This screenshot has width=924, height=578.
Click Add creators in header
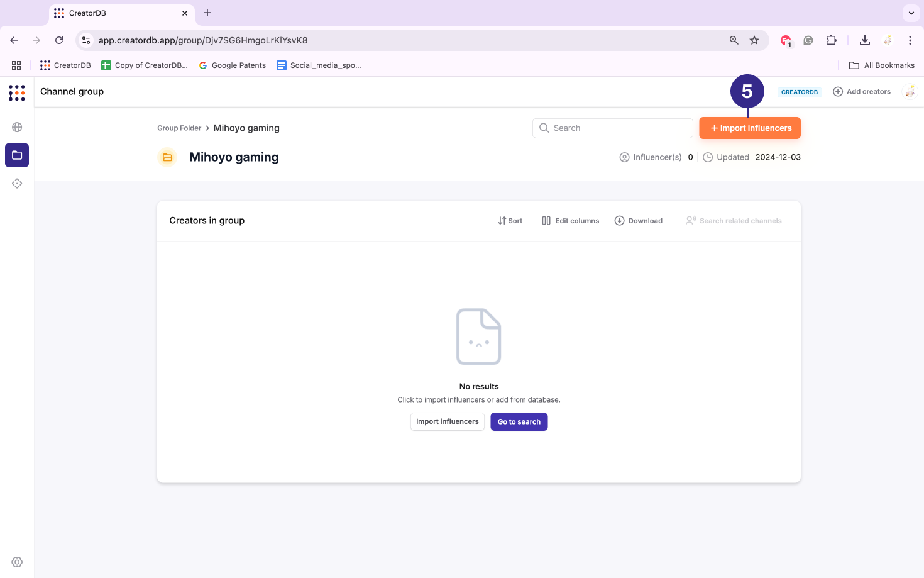862,92
